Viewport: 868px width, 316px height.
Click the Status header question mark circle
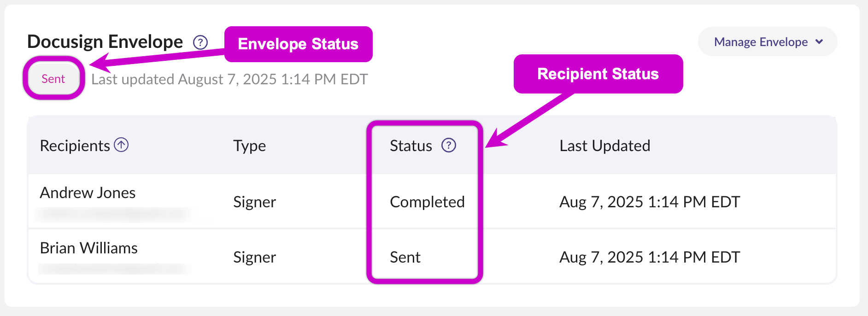[x=448, y=146]
